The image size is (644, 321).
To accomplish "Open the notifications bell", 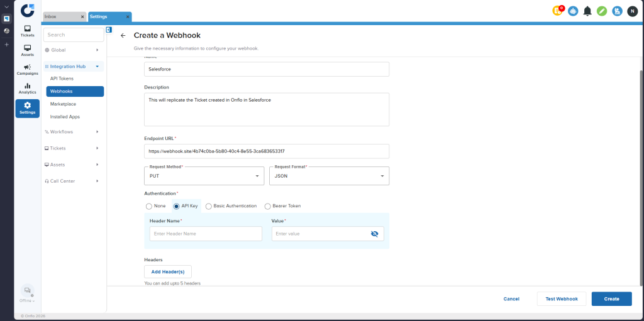I will click(587, 11).
